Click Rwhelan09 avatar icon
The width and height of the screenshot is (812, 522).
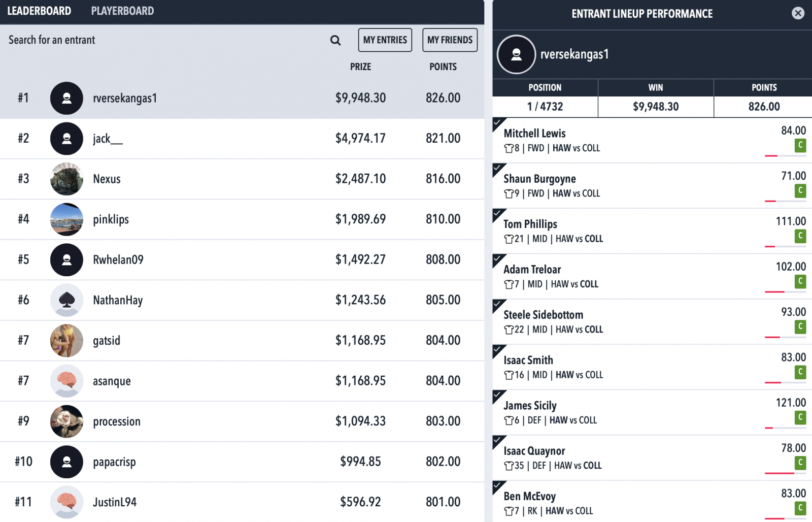tap(66, 260)
